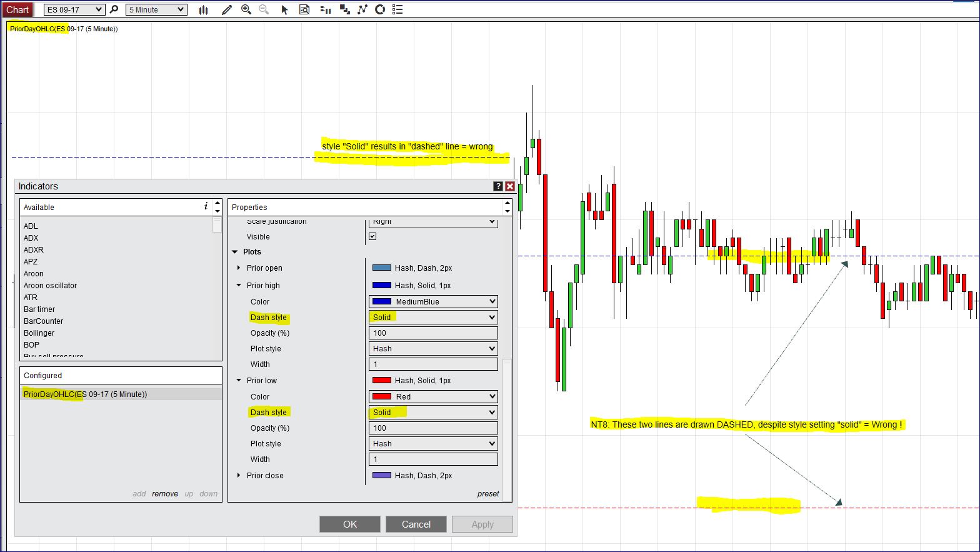Viewport: 980px width, 552px height.
Task: Click the Prior low Opacity field
Action: click(x=433, y=428)
